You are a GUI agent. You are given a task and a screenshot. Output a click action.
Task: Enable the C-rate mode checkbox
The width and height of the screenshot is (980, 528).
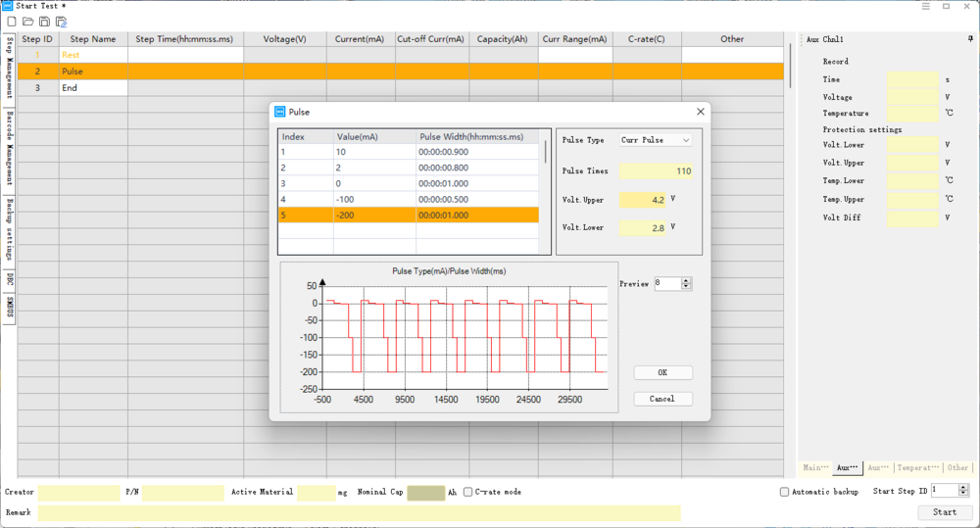coord(468,492)
